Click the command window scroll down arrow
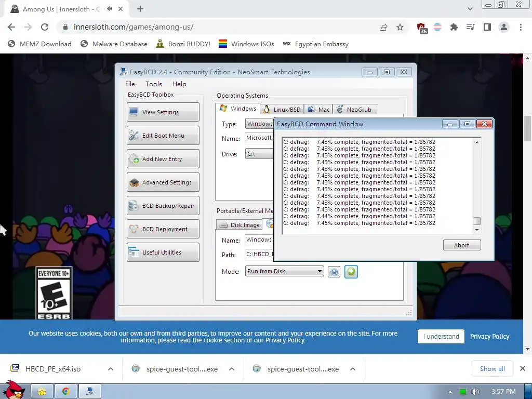532x399 pixels. coord(477,230)
